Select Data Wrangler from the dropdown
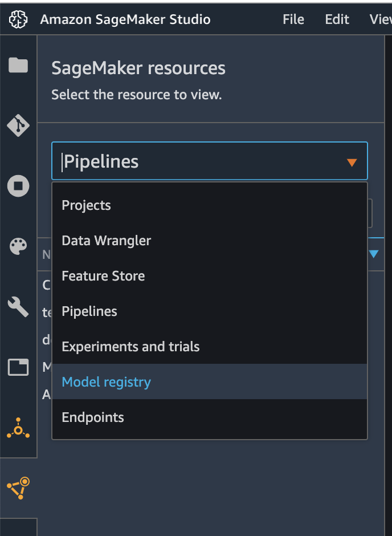Screen dimensions: 392x536 [x=210, y=241]
